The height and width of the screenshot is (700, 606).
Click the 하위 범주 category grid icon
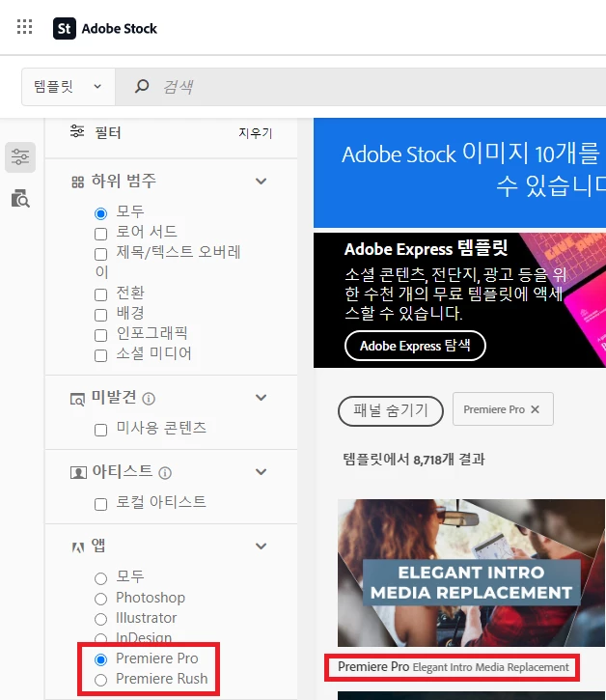click(77, 182)
